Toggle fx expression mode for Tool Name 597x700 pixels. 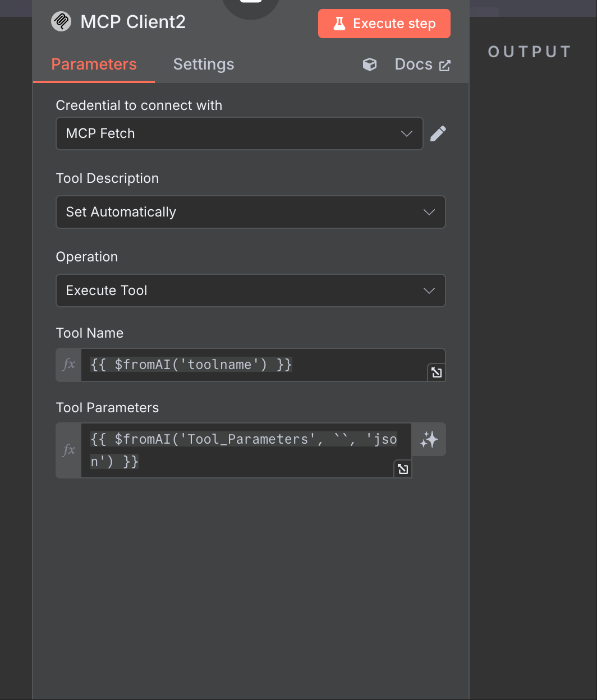coord(69,365)
